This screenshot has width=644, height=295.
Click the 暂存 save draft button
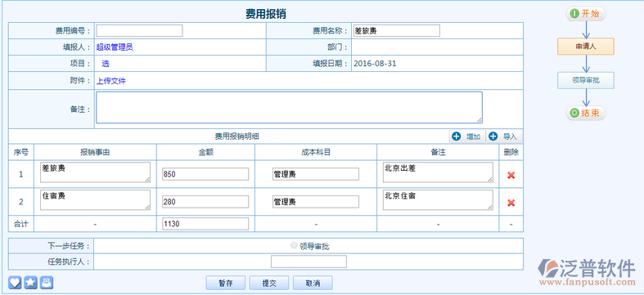point(226,283)
